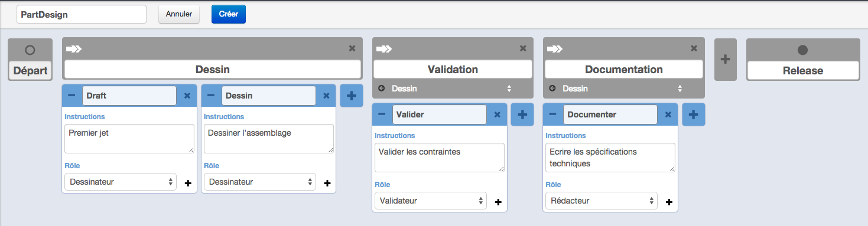This screenshot has height=226, width=868.
Task: Add new role next to Validateur dropdown
Action: click(x=498, y=202)
